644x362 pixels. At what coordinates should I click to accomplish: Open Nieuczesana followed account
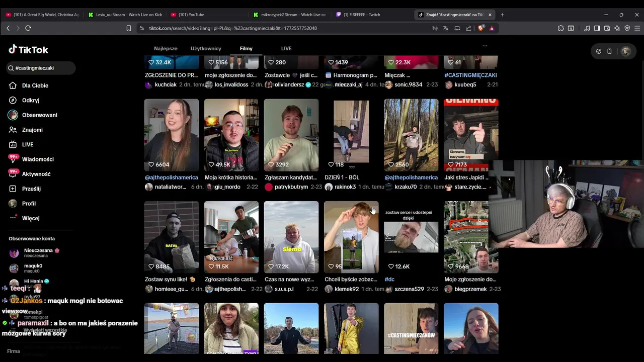(x=35, y=252)
